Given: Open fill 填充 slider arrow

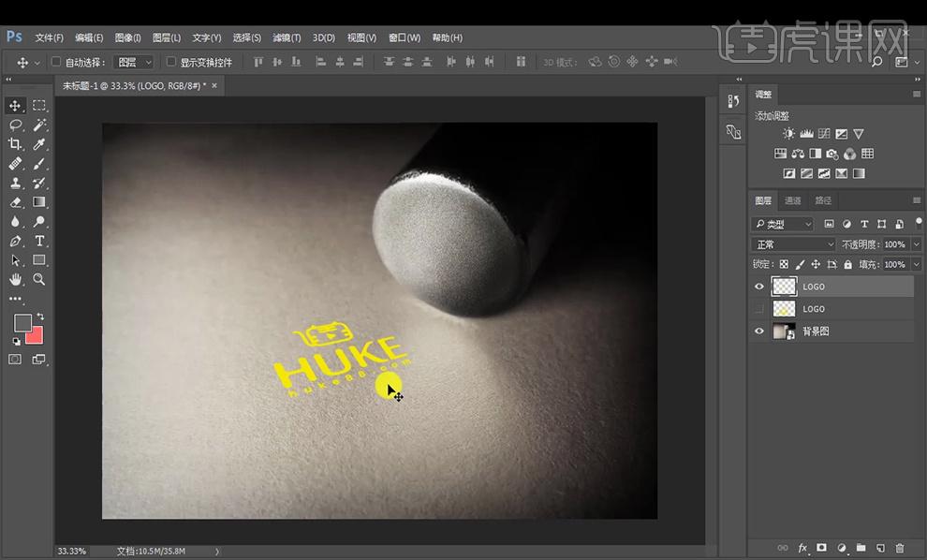Looking at the screenshot, I should [x=917, y=264].
